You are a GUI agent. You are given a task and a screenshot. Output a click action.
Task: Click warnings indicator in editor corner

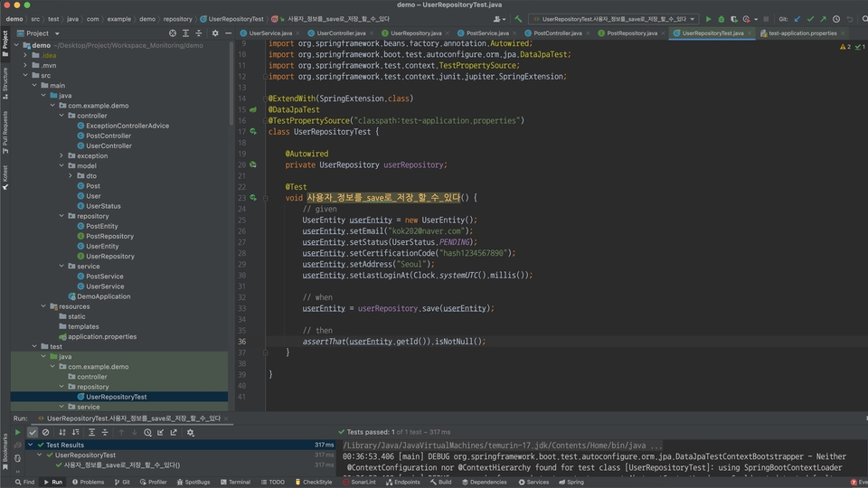845,47
